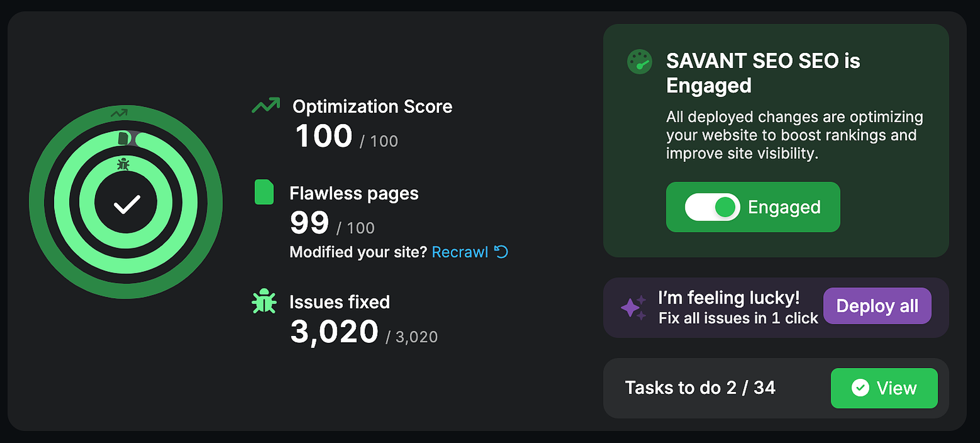Click the trend icon on outer ring
The image size is (980, 443).
coord(118,113)
